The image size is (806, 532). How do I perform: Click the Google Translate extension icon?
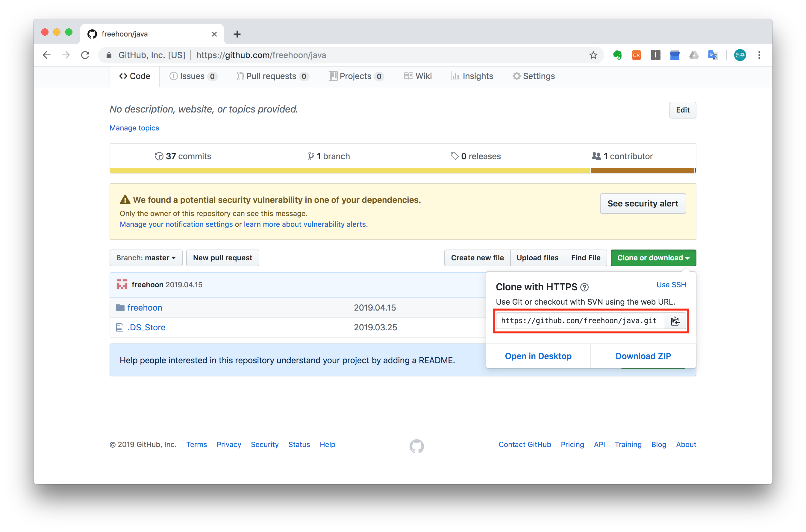point(713,55)
